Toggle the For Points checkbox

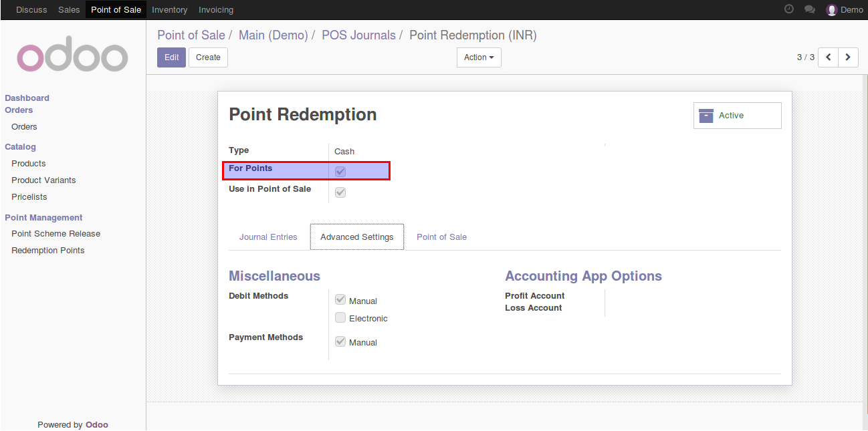tap(340, 172)
